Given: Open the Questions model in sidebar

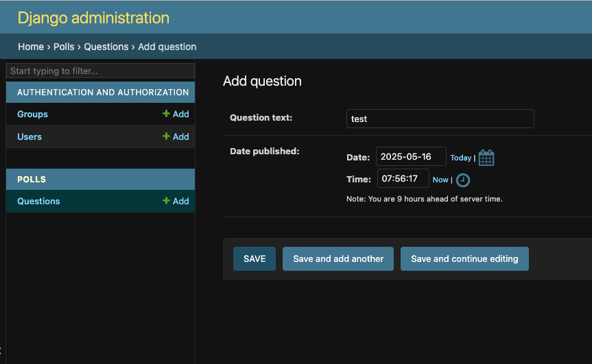Looking at the screenshot, I should [38, 202].
